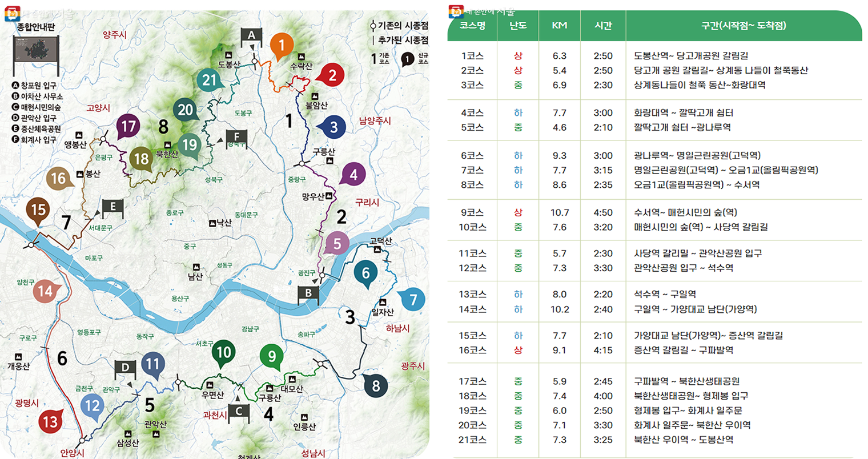Click the 남산 mountain label
The height and width of the screenshot is (459, 868).
[195, 277]
